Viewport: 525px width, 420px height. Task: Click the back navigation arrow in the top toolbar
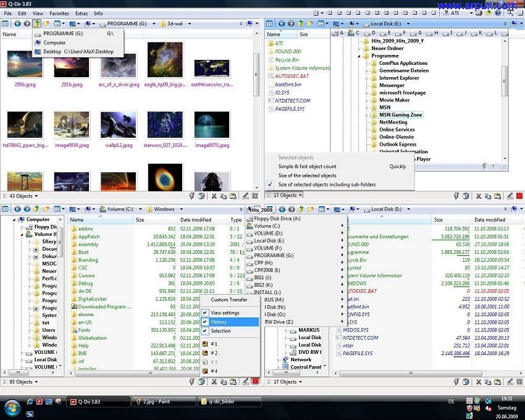pos(17,23)
